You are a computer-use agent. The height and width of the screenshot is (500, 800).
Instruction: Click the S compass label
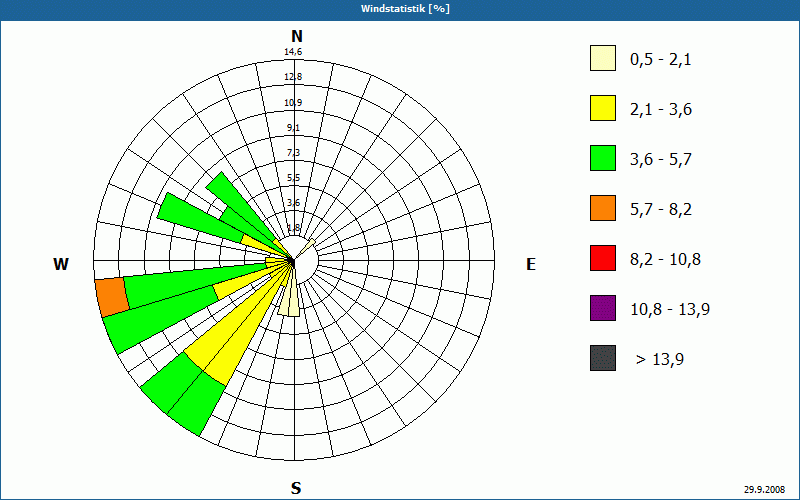(296, 488)
